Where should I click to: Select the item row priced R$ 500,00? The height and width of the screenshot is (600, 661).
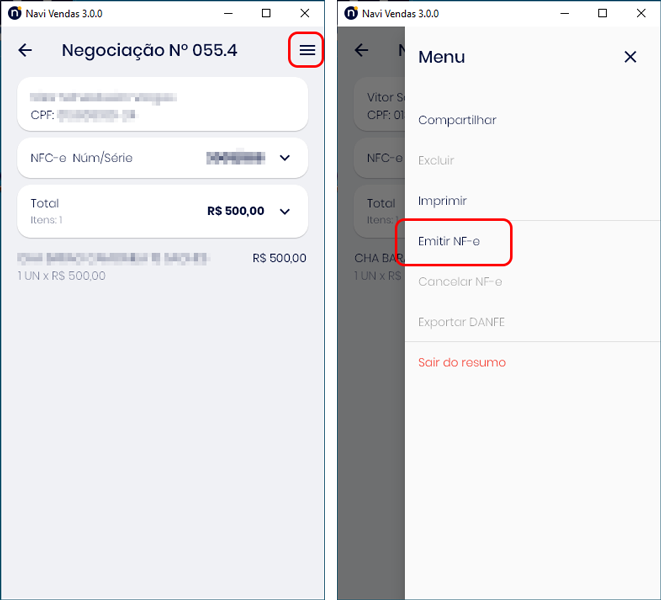coord(162,266)
